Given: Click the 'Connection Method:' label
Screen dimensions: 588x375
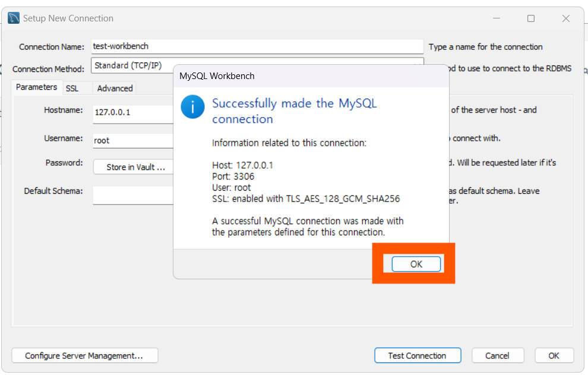Looking at the screenshot, I should pyautogui.click(x=48, y=69).
